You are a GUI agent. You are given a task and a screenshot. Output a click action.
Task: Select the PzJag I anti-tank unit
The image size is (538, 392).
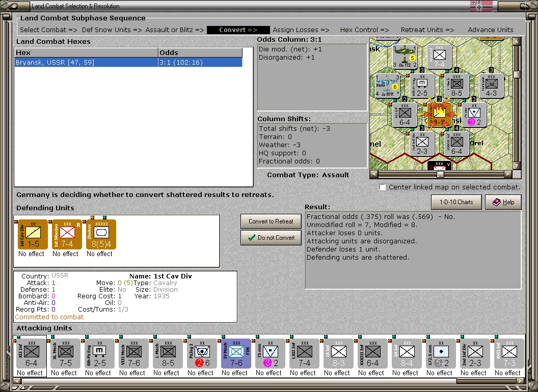202,354
